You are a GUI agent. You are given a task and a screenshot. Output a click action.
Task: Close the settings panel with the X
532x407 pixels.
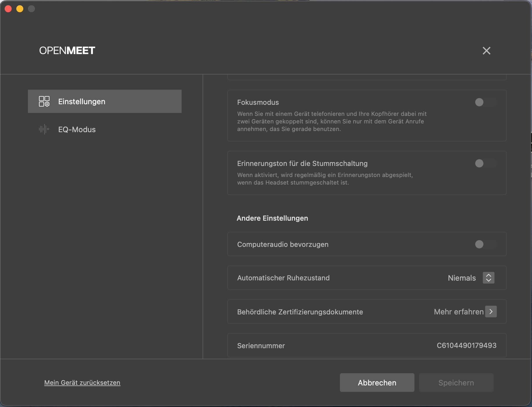click(486, 51)
